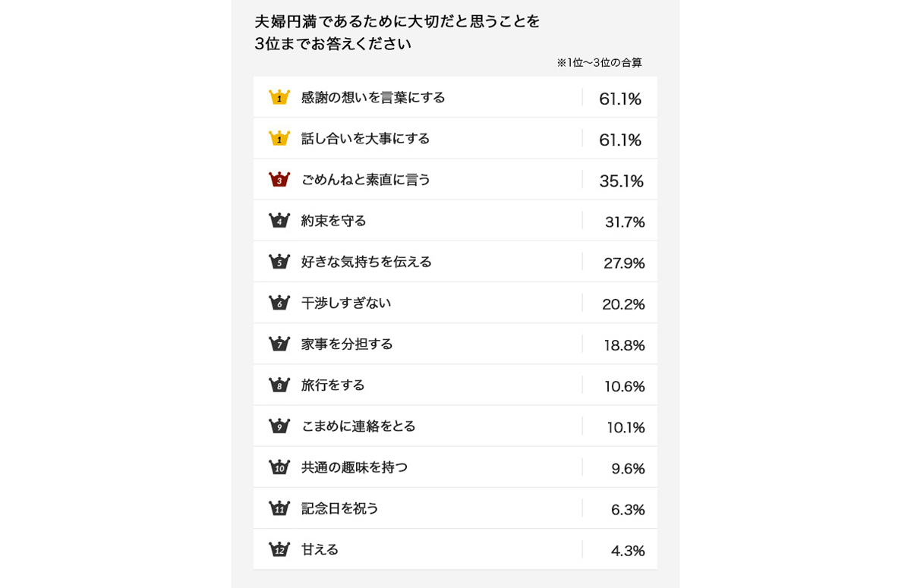Click the rank 10 crown icon
The height and width of the screenshot is (588, 911).
coord(279,467)
